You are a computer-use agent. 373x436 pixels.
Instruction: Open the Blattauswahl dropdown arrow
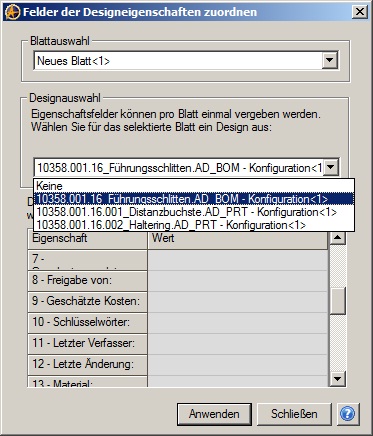coord(330,60)
